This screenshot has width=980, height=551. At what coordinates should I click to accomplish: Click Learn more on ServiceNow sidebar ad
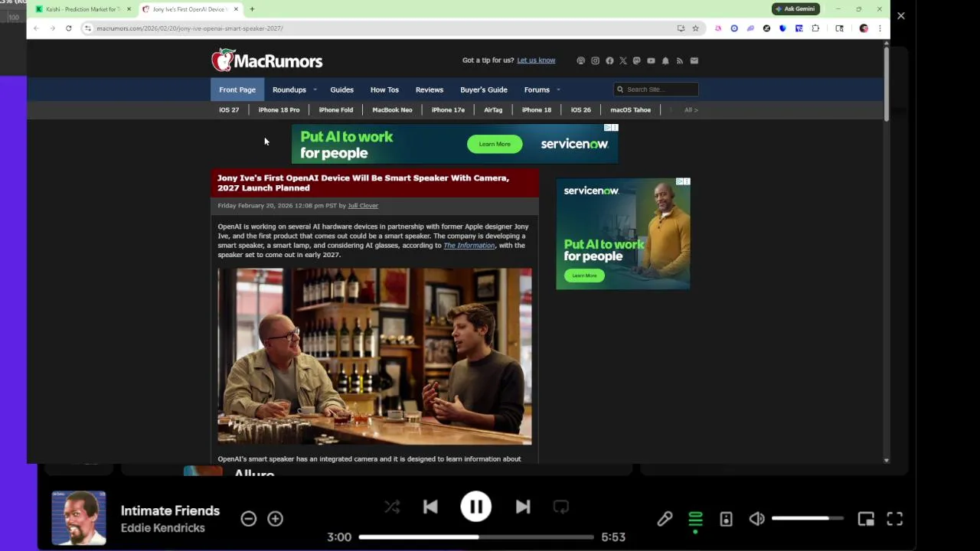click(584, 275)
